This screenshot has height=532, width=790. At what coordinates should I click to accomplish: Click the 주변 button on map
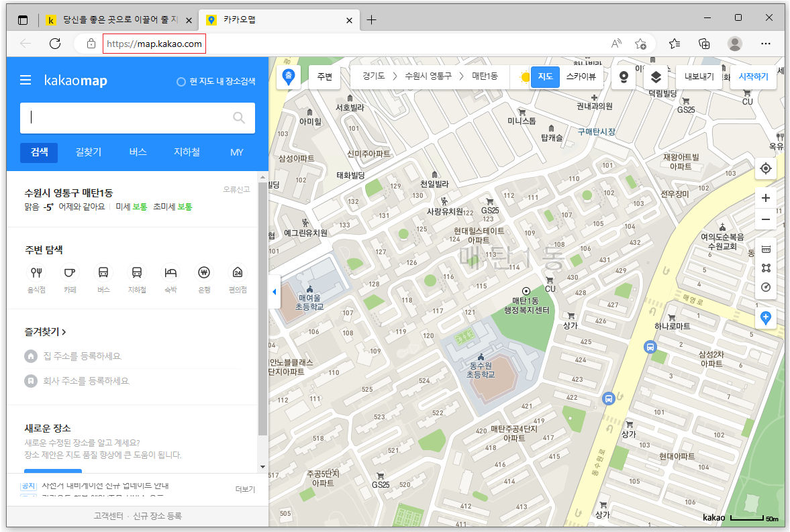[324, 76]
